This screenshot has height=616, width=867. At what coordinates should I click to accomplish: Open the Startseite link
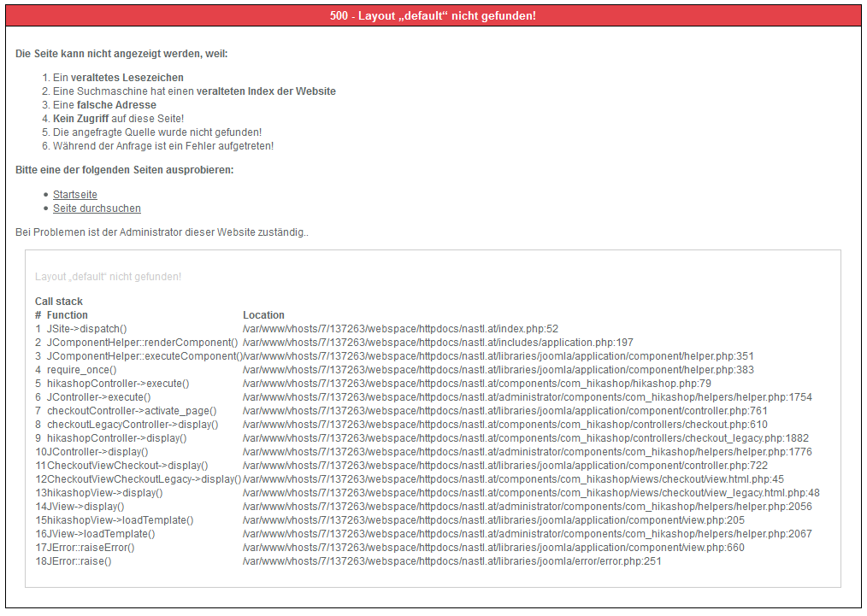click(75, 195)
